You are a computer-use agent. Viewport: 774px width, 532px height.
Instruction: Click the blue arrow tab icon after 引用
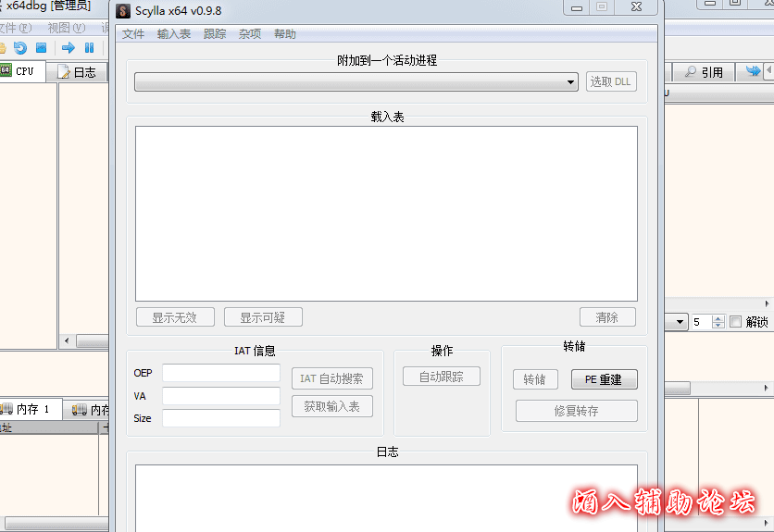[753, 71]
